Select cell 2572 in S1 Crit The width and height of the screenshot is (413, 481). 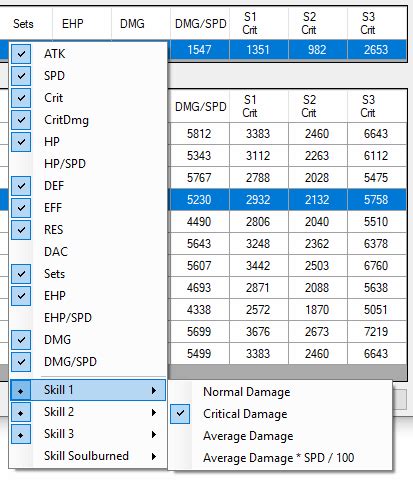pyautogui.click(x=259, y=310)
